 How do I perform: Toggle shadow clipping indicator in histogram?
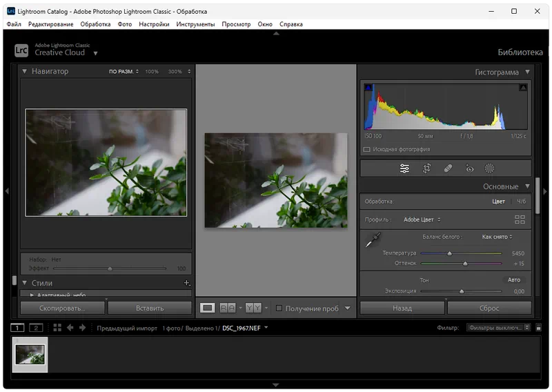368,88
